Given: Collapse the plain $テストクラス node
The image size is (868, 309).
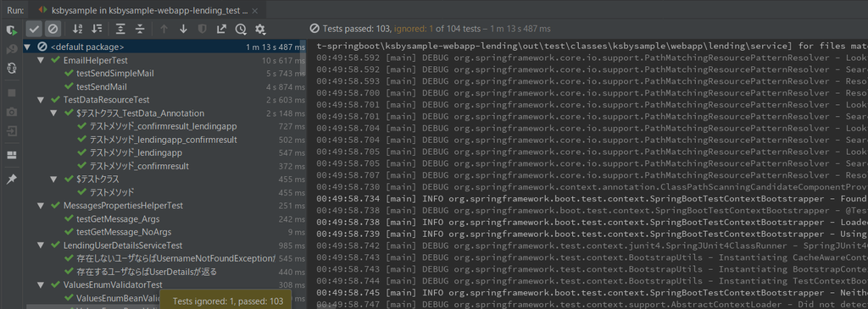Looking at the screenshot, I should pyautogui.click(x=53, y=179).
